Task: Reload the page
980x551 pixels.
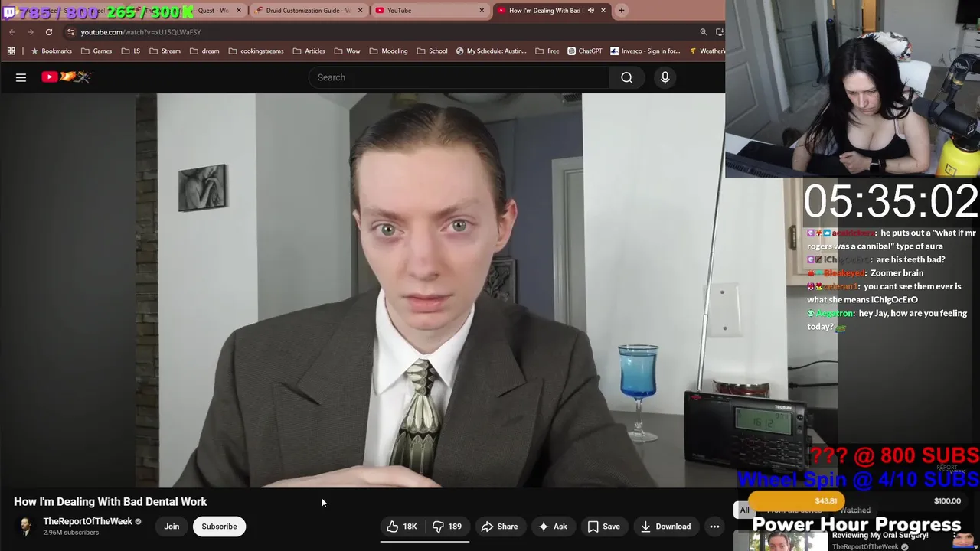Action: 48,32
